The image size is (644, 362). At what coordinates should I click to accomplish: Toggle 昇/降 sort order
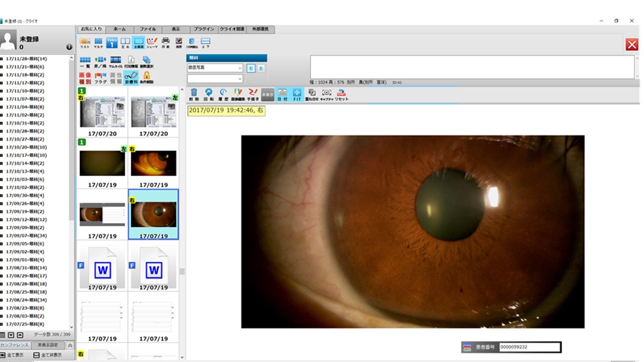100,62
